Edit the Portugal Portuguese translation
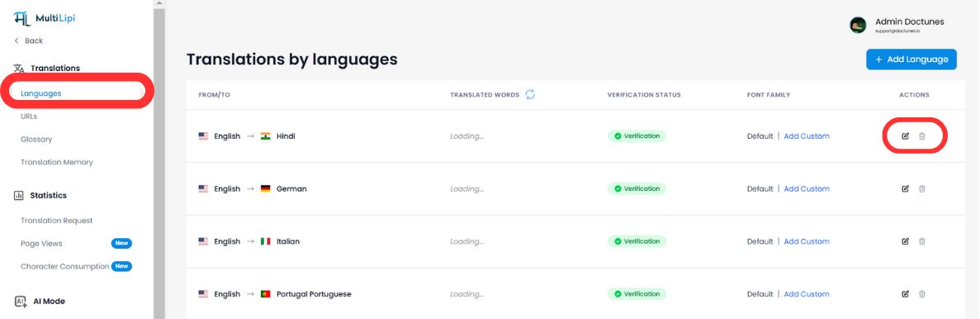The width and height of the screenshot is (980, 319). click(x=905, y=294)
